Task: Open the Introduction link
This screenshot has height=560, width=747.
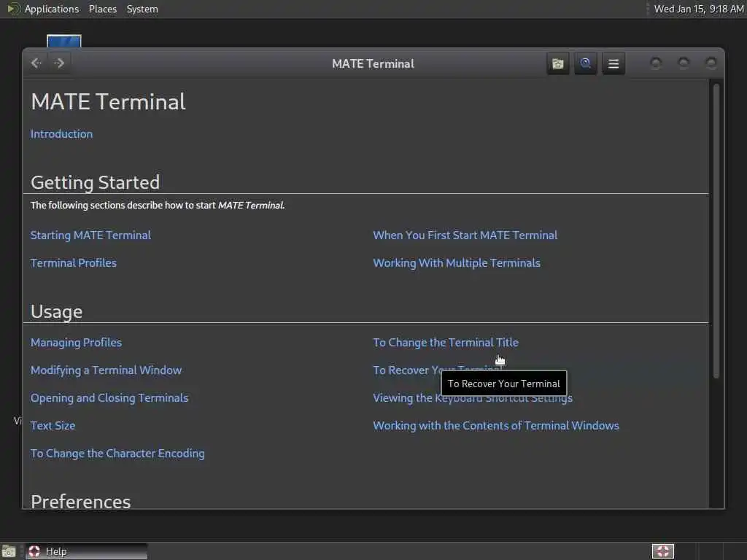Action: click(61, 134)
